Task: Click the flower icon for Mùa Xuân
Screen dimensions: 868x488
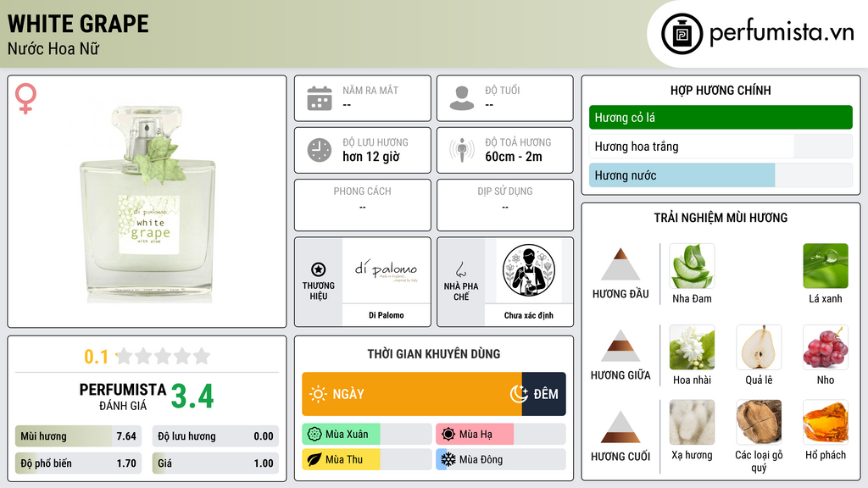Action: click(314, 435)
